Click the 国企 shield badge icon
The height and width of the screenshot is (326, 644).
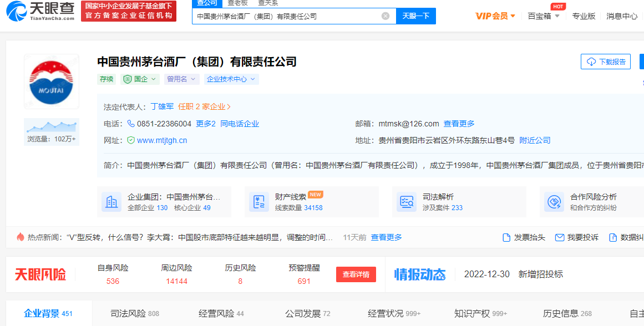(x=128, y=79)
